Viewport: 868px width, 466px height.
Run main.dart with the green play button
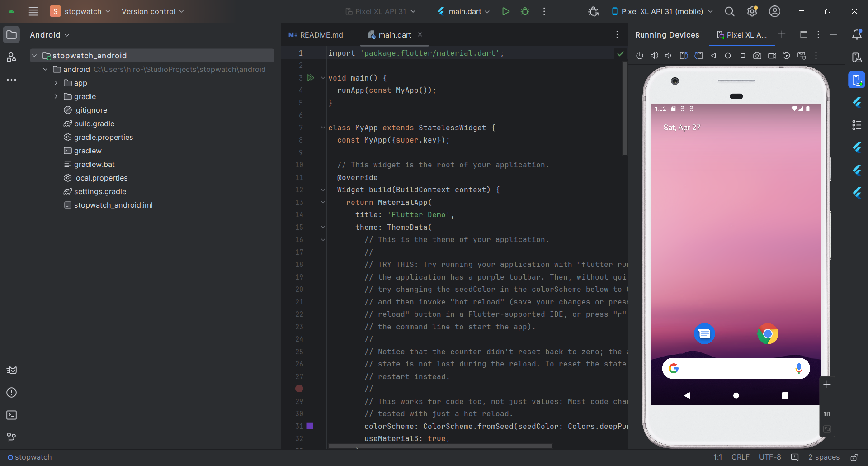click(506, 11)
